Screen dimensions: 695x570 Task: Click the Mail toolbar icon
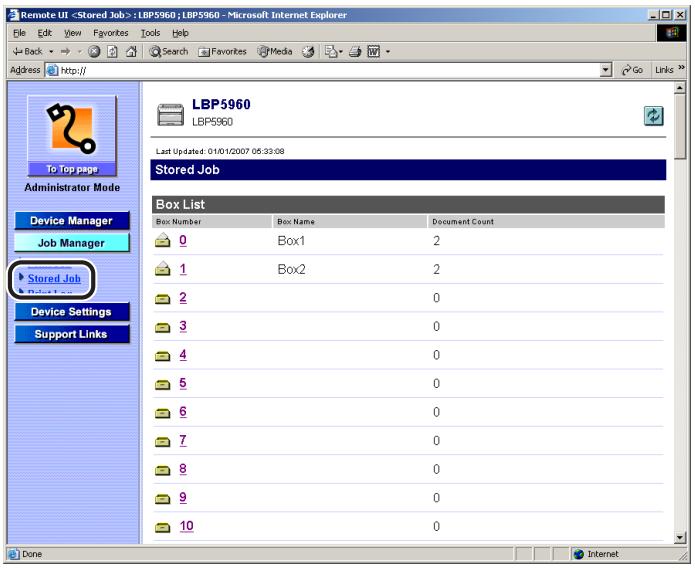[333, 52]
